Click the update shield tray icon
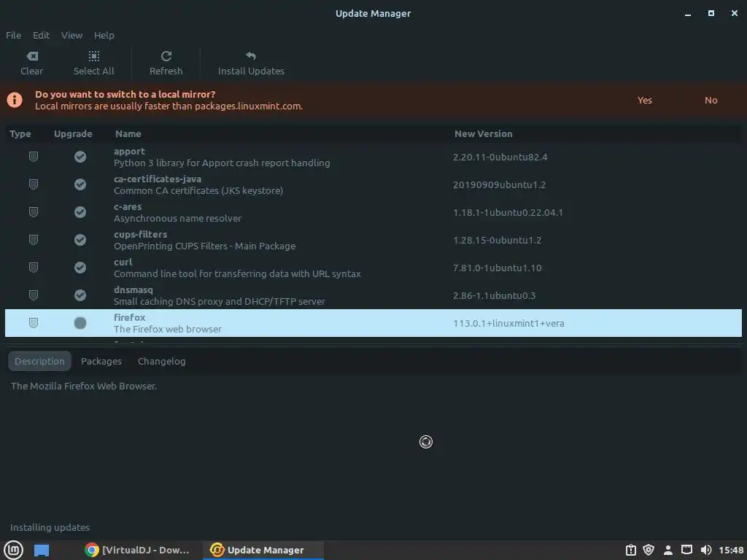The image size is (747, 560). (649, 550)
